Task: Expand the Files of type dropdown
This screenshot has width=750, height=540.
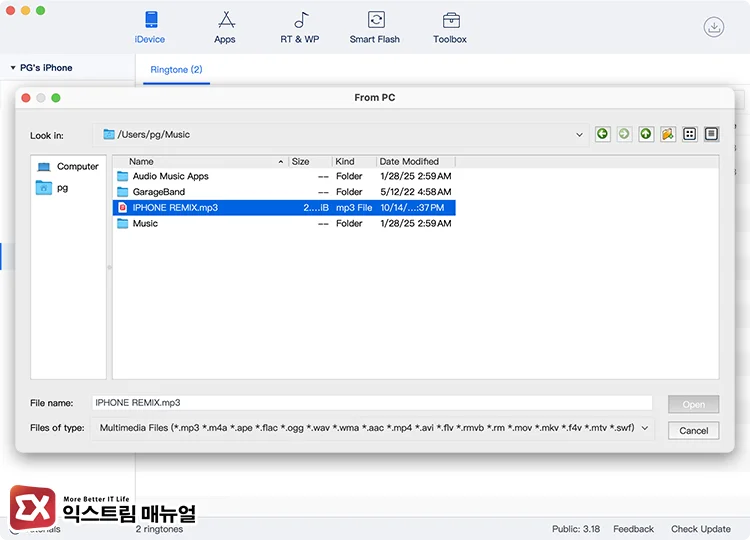Action: coord(644,428)
